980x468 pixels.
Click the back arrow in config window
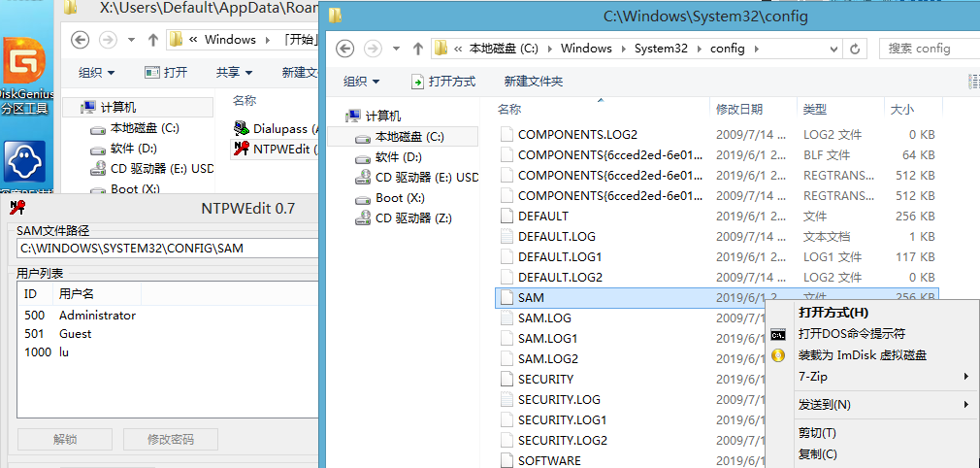click(345, 49)
